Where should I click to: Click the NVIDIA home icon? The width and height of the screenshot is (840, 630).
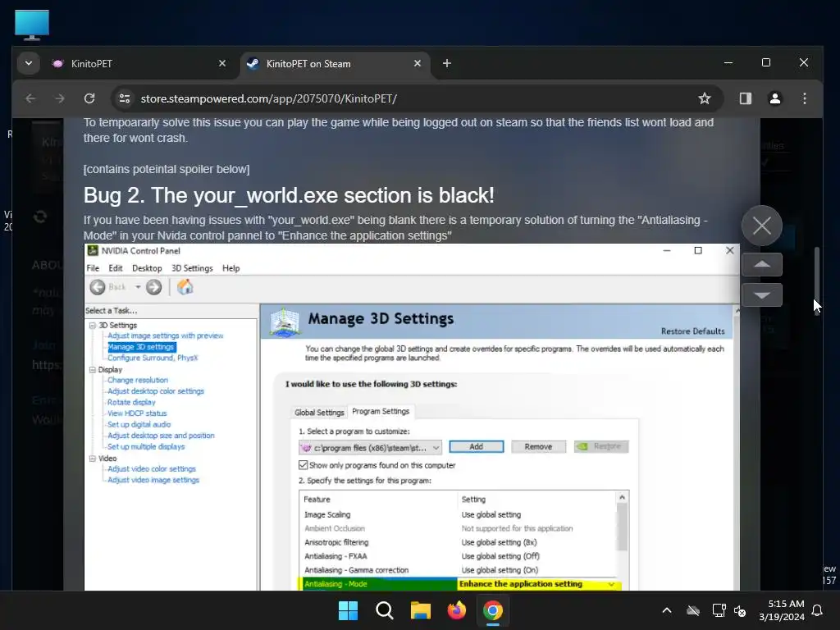coord(185,287)
